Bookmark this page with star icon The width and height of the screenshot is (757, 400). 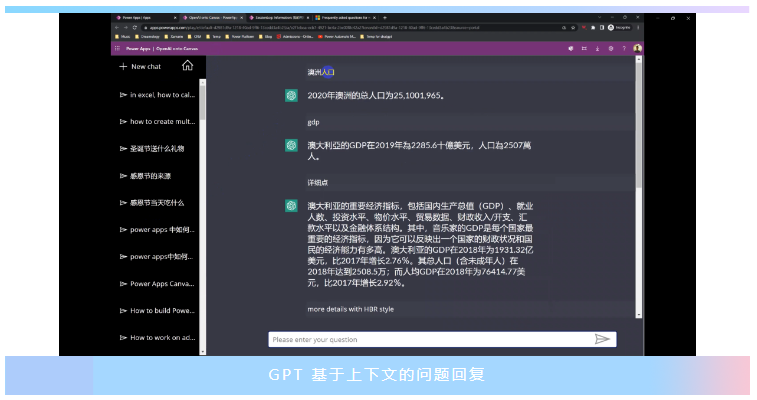pyautogui.click(x=573, y=28)
